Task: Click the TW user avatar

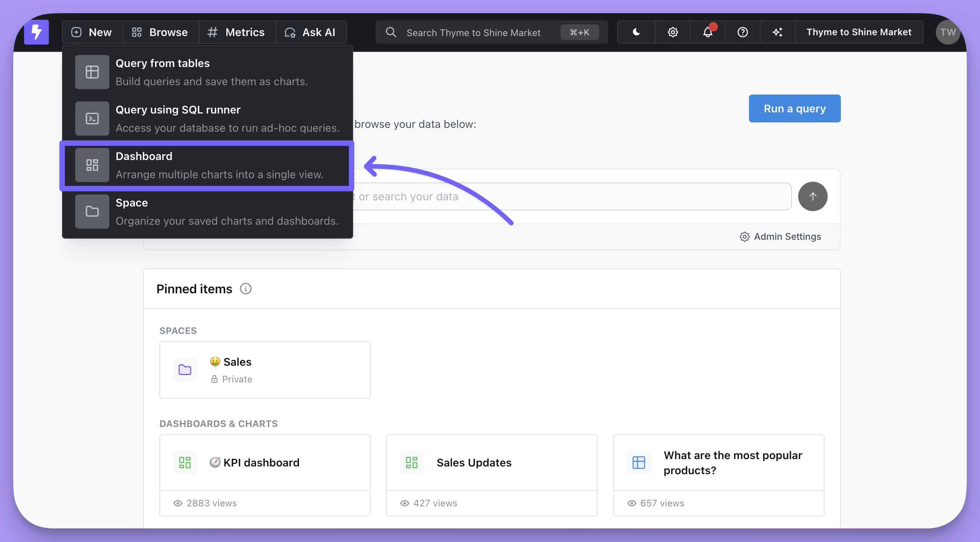Action: click(x=947, y=32)
